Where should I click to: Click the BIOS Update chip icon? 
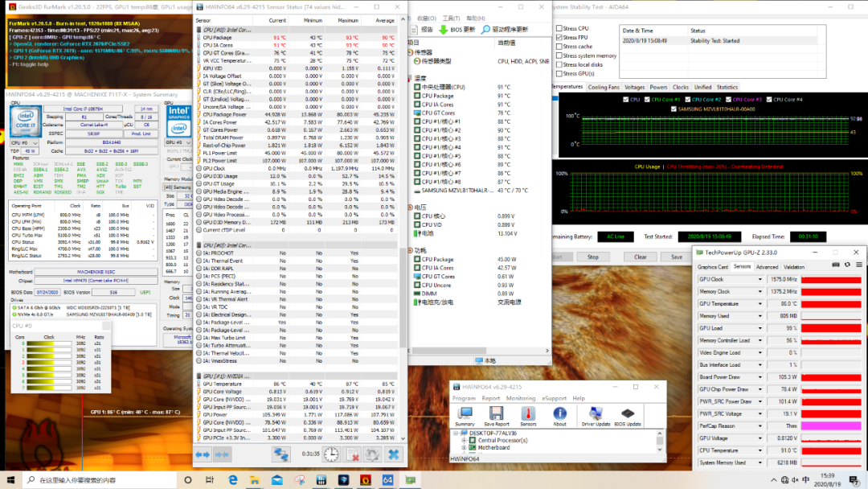627,413
